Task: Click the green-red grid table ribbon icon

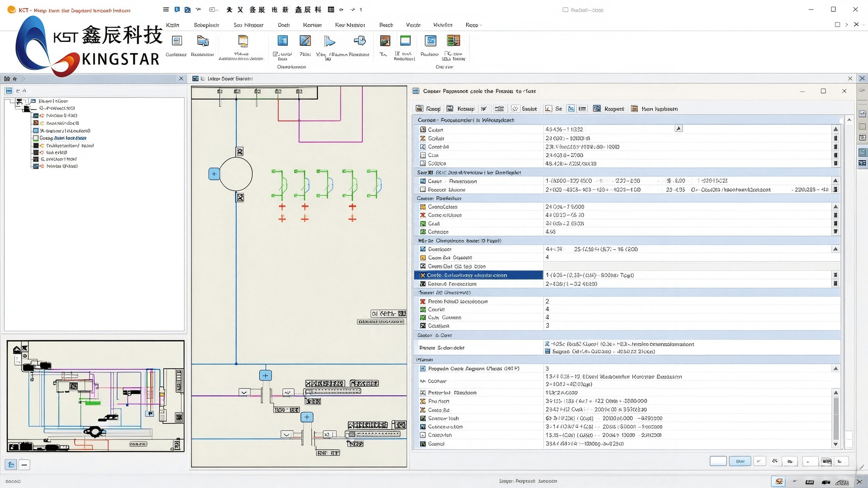Action: [x=453, y=41]
